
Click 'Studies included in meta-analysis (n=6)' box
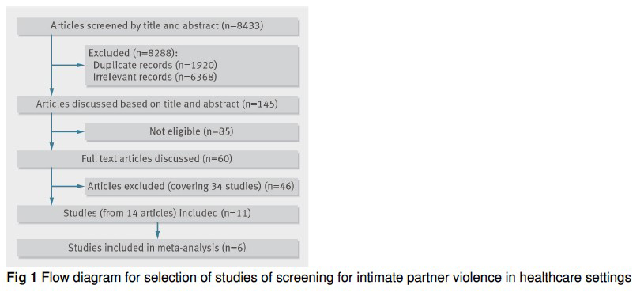[x=157, y=248]
